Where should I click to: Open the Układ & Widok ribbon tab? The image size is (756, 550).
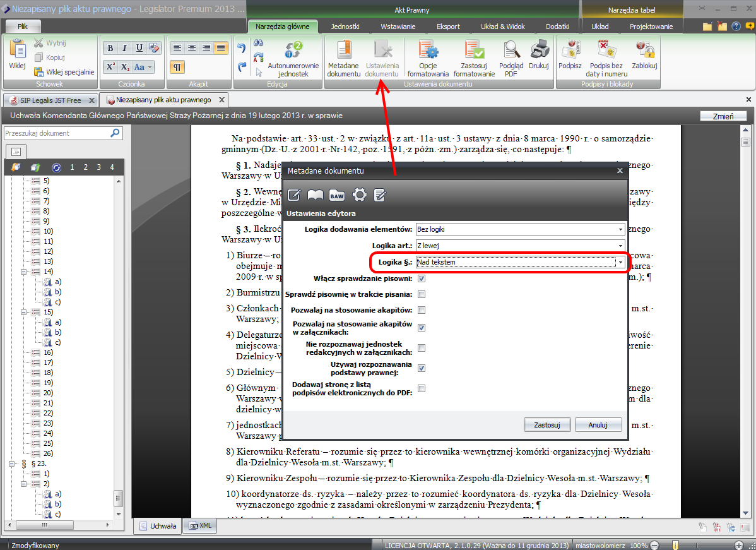[502, 27]
